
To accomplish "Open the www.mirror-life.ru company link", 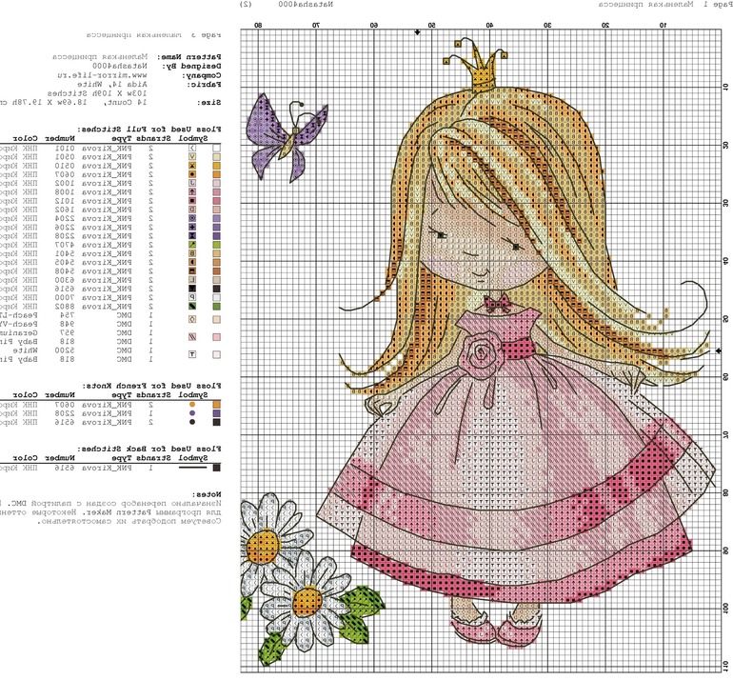I will point(124,73).
